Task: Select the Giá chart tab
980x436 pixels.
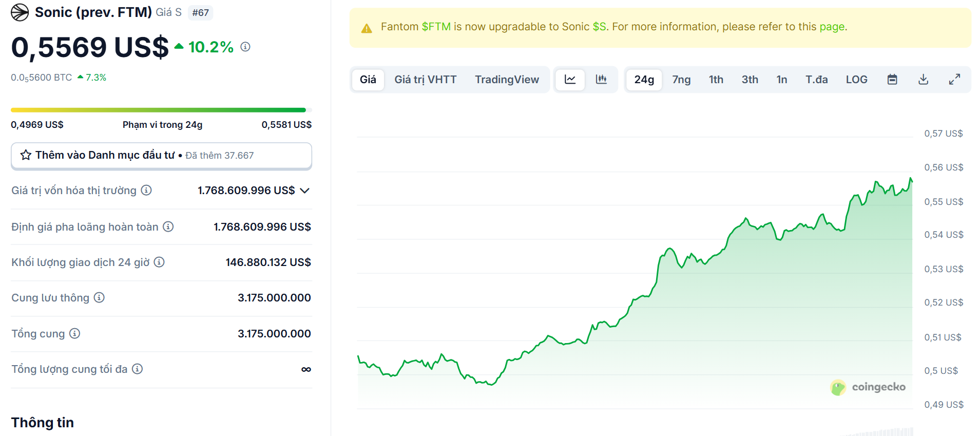Action: point(368,80)
